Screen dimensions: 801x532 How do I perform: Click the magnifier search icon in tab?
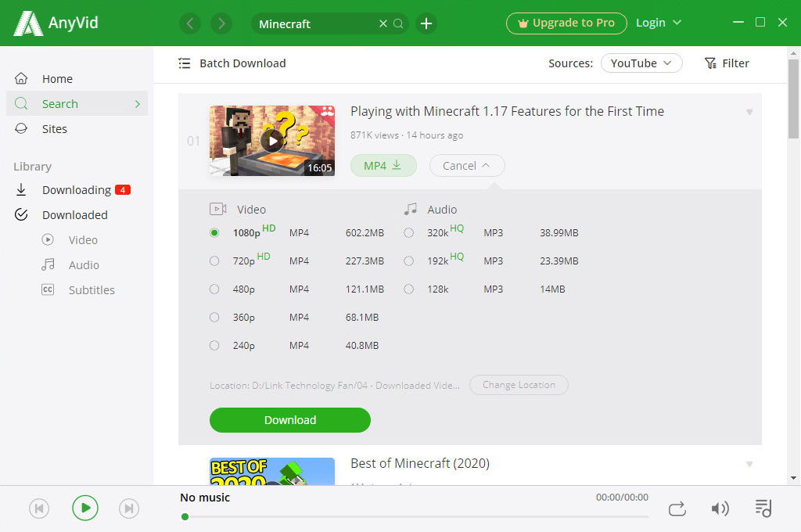(x=398, y=23)
